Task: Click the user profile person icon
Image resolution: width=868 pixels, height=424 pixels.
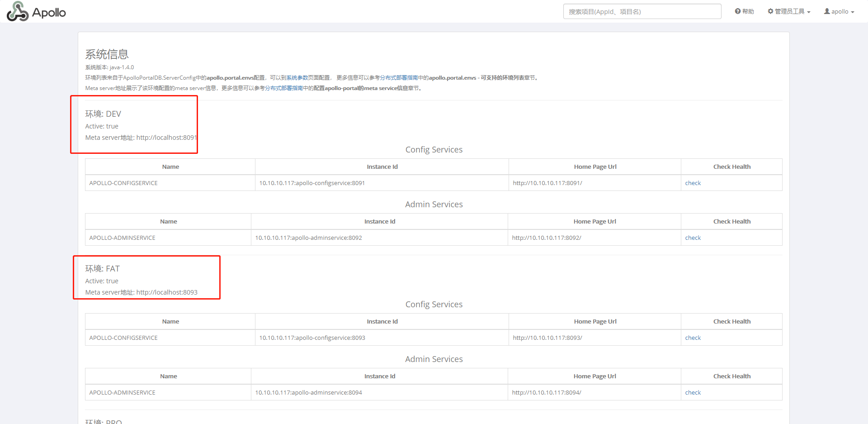Action: (827, 11)
